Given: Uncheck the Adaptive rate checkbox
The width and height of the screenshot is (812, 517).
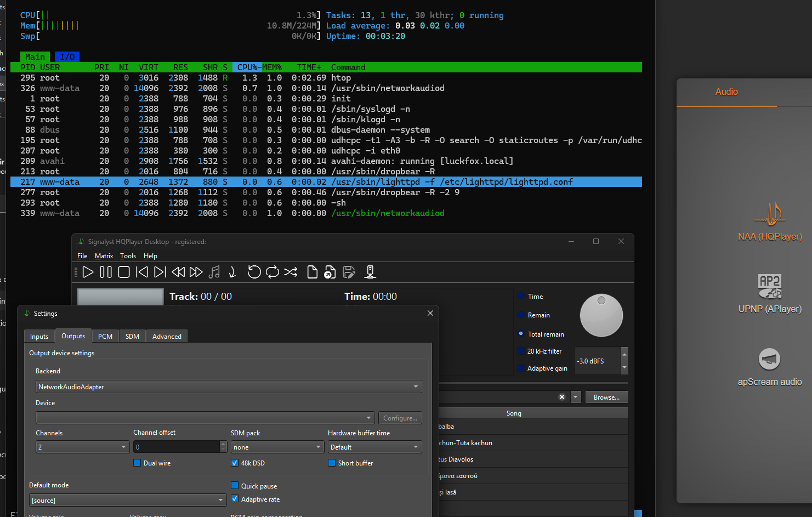Looking at the screenshot, I should (235, 499).
